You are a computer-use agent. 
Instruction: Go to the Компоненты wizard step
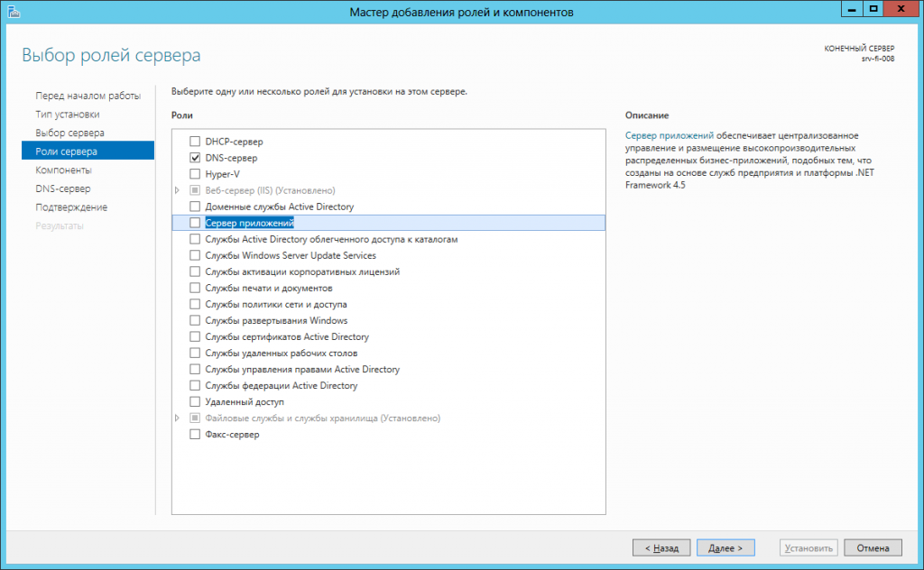coord(63,170)
